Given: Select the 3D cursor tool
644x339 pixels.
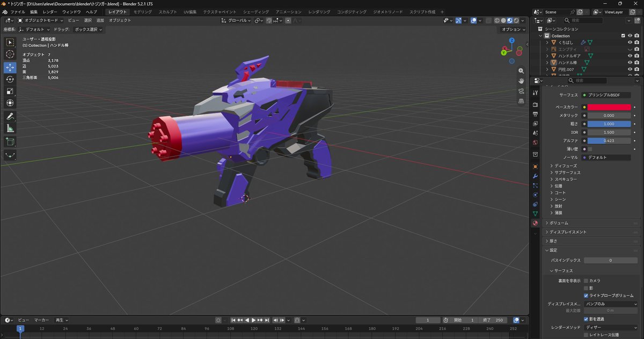Looking at the screenshot, I should (x=10, y=54).
